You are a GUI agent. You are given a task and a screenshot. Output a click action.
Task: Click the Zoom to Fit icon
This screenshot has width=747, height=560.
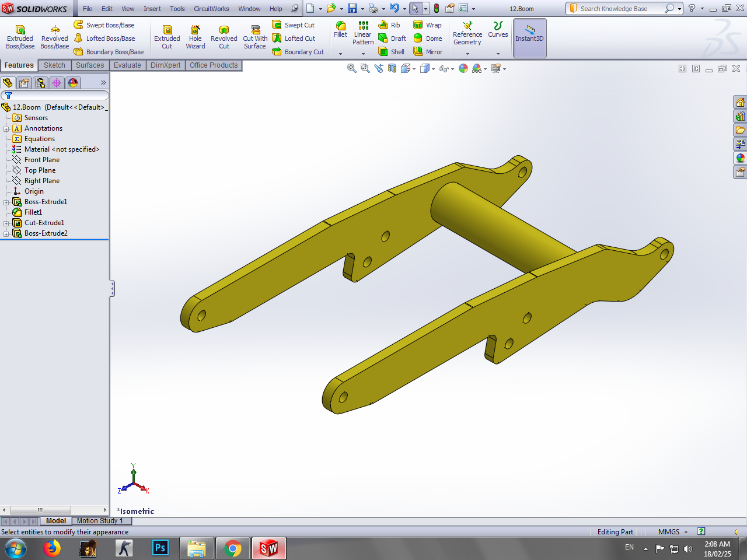pos(352,68)
